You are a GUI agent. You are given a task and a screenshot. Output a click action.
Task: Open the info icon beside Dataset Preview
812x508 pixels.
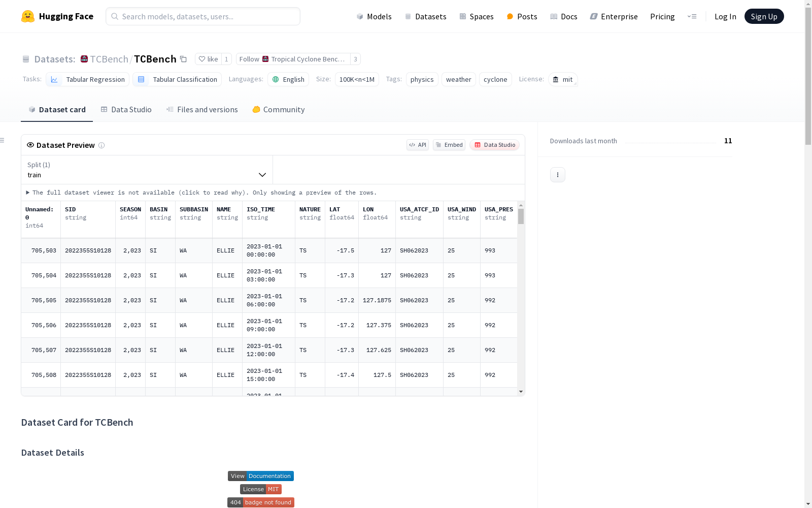(x=101, y=145)
